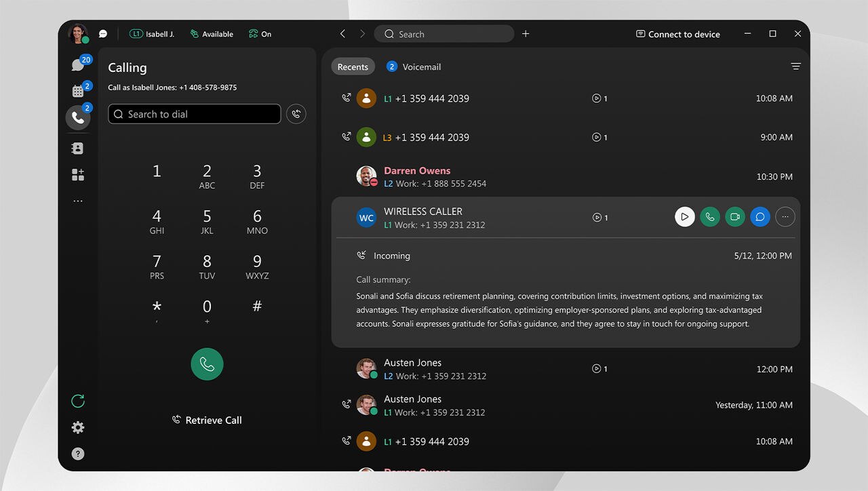Viewport: 868px width, 491px height.
Task: Expand the more options ellipsis in sidebar
Action: coord(77,200)
